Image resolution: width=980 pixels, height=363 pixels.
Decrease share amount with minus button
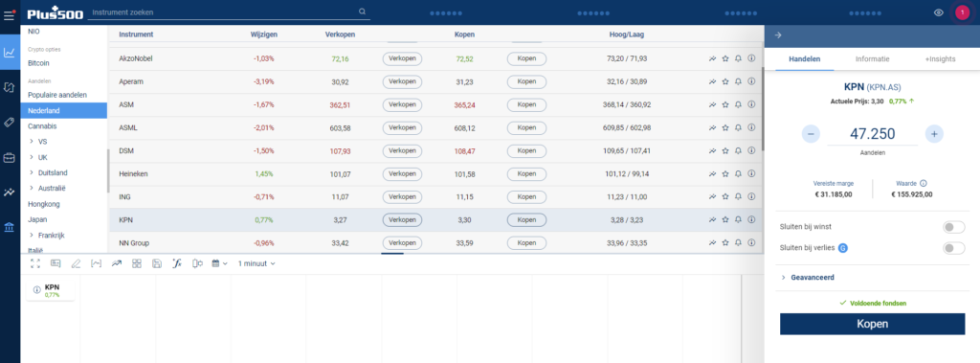pyautogui.click(x=811, y=133)
